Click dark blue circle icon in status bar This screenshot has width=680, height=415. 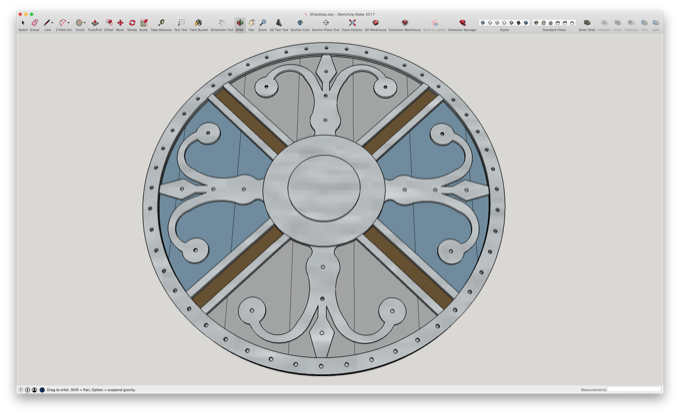click(42, 390)
